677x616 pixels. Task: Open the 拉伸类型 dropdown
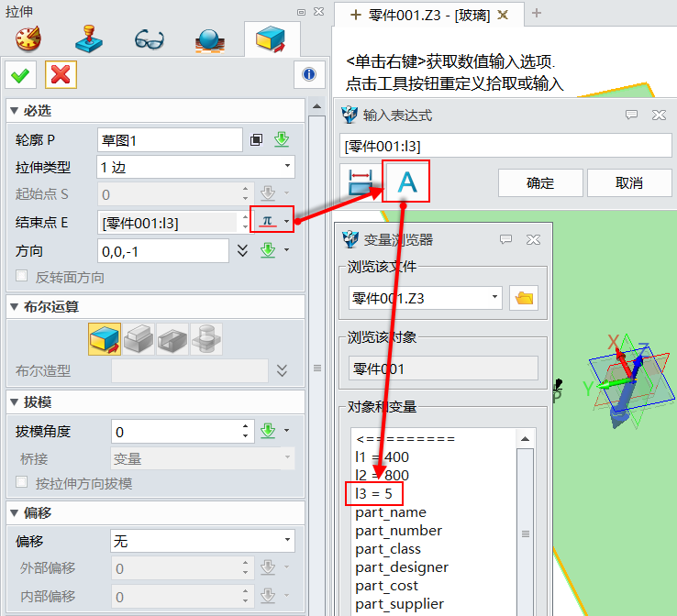click(195, 168)
